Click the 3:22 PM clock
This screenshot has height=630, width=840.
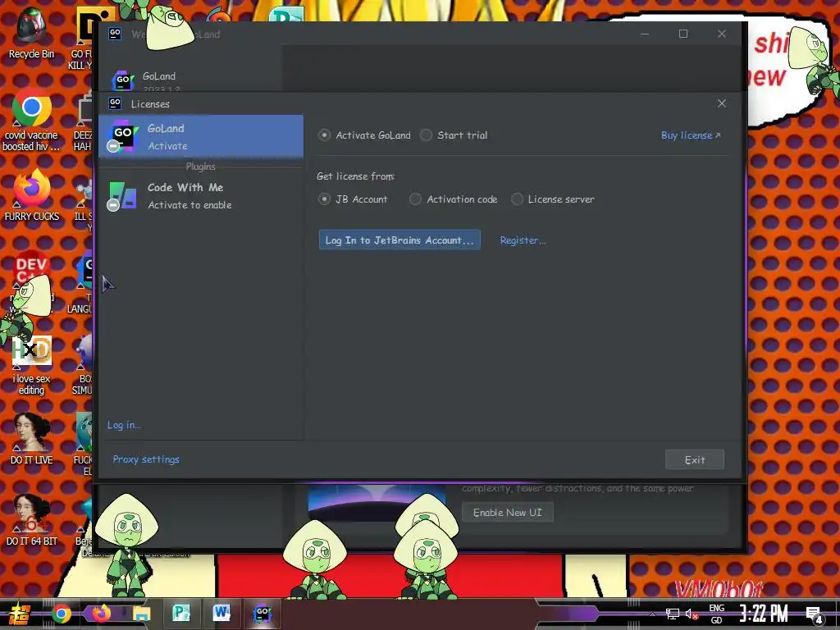pyautogui.click(x=764, y=614)
